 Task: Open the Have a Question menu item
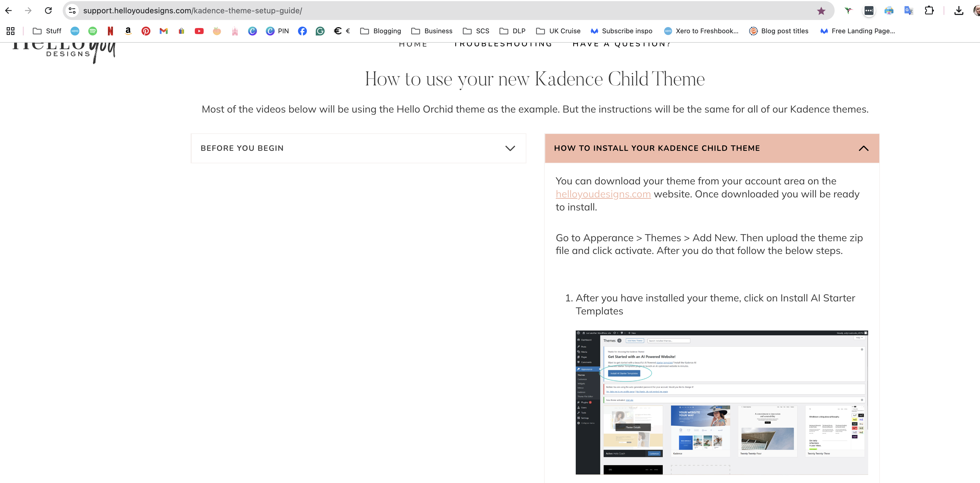click(x=622, y=44)
